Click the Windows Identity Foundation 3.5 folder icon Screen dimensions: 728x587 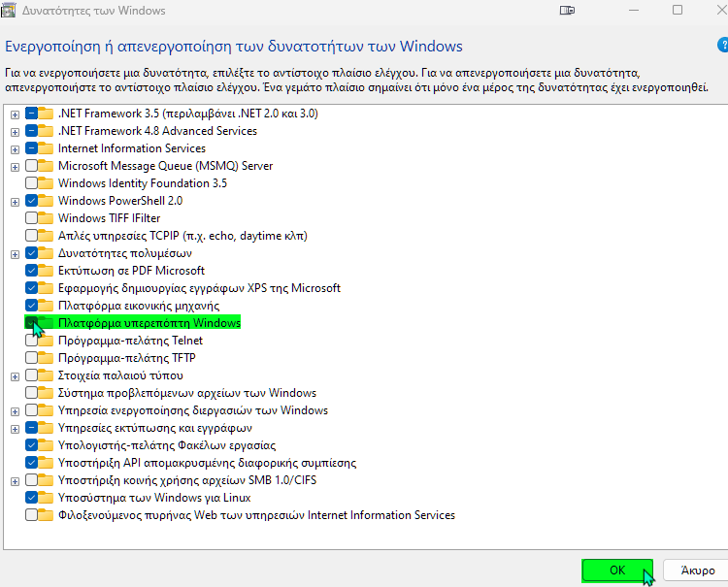point(45,183)
